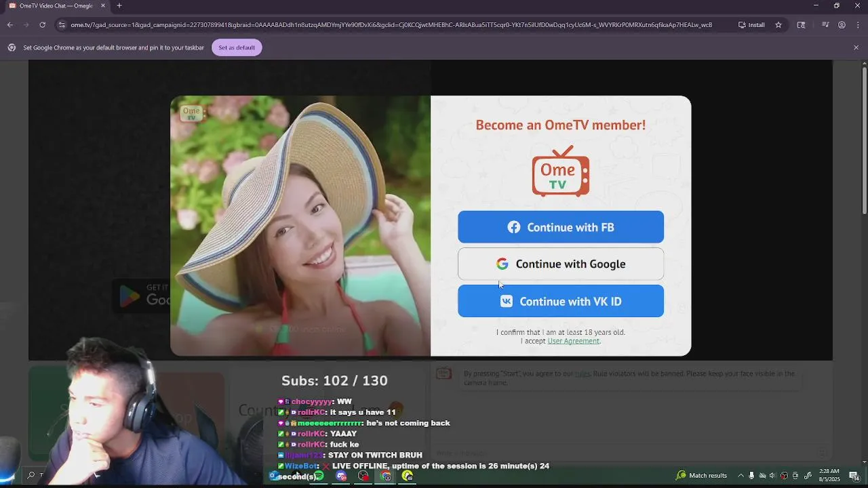Viewport: 868px width, 488px height.
Task: Click the OmeTV logo in dialog
Action: point(560,171)
